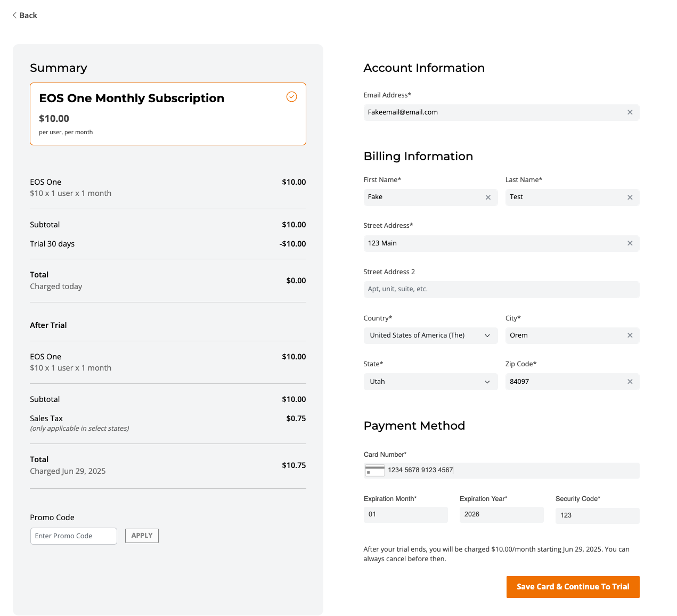The width and height of the screenshot is (677, 616).
Task: Clear the Zip Code field
Action: coord(630,382)
